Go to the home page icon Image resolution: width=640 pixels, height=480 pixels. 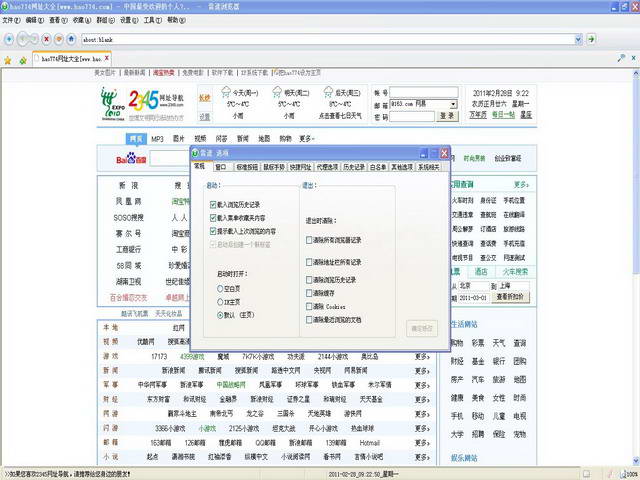(71, 39)
